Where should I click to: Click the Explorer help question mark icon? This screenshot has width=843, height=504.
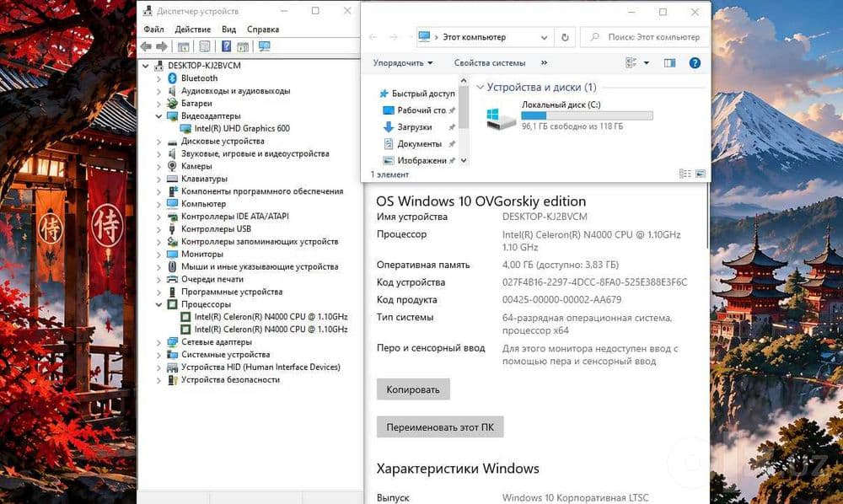coord(695,63)
